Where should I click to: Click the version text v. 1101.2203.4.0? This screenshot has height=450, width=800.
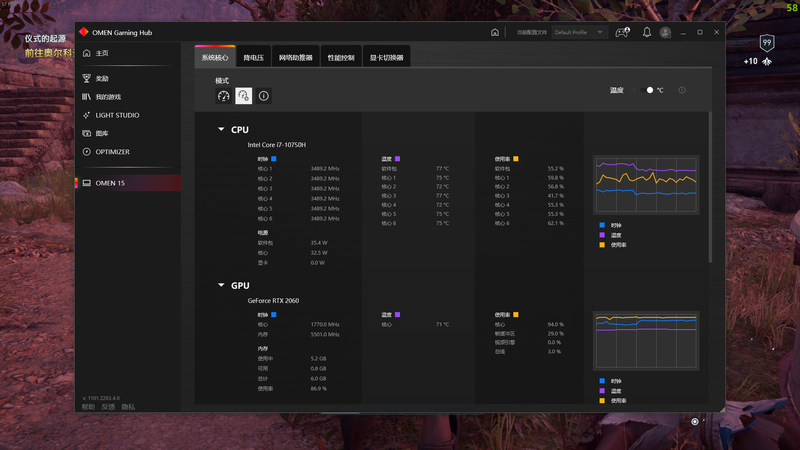coord(101,398)
